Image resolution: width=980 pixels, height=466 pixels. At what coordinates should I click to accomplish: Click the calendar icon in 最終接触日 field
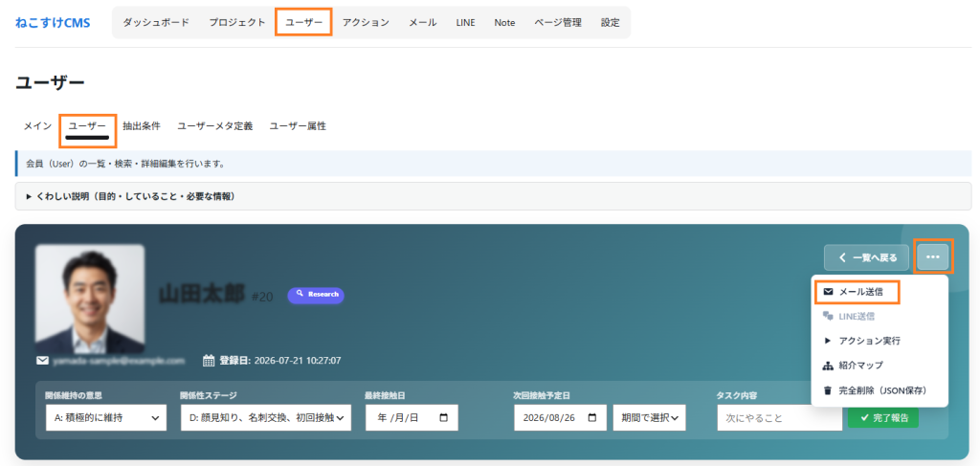click(x=444, y=418)
